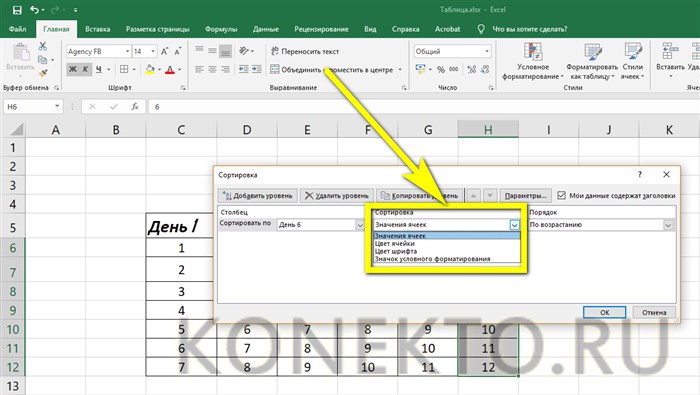
Task: Switch to the Данные tab
Action: point(266,29)
